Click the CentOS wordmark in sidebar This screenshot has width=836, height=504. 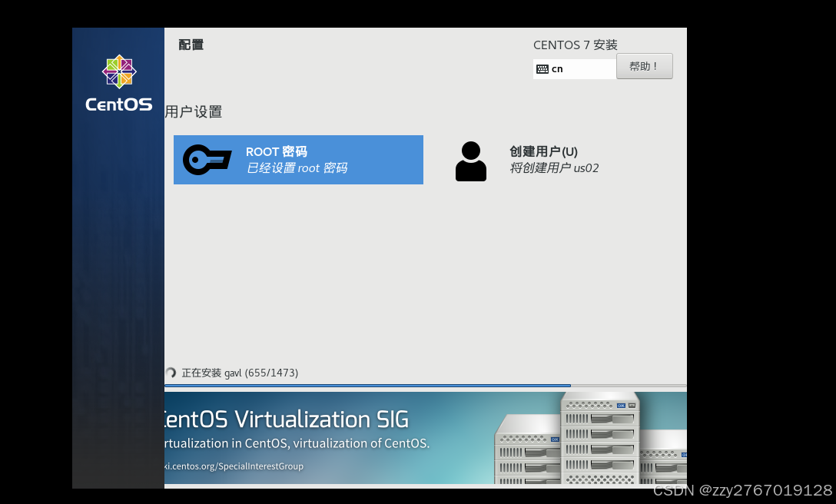click(119, 104)
